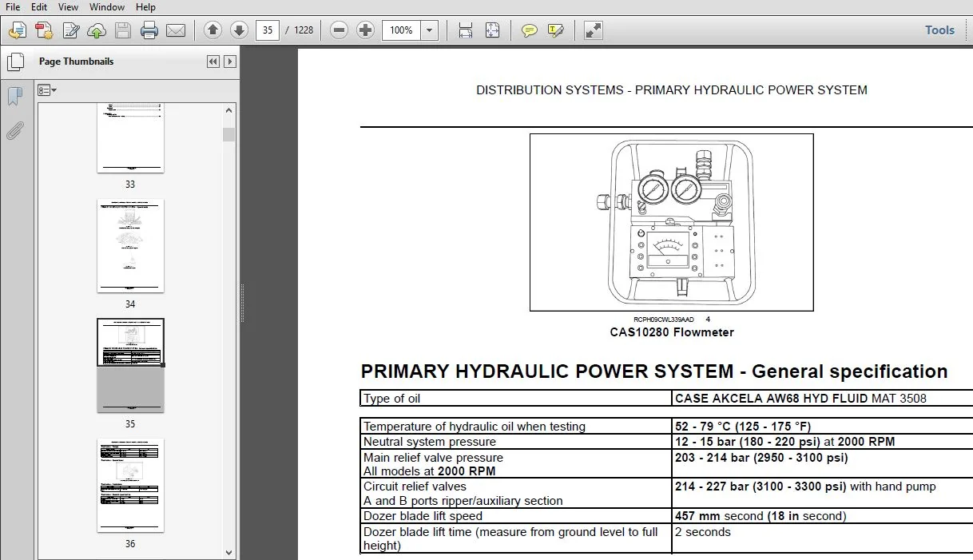The height and width of the screenshot is (560, 973).
Task: Open the Bookmarks panel icon
Action: tap(15, 97)
